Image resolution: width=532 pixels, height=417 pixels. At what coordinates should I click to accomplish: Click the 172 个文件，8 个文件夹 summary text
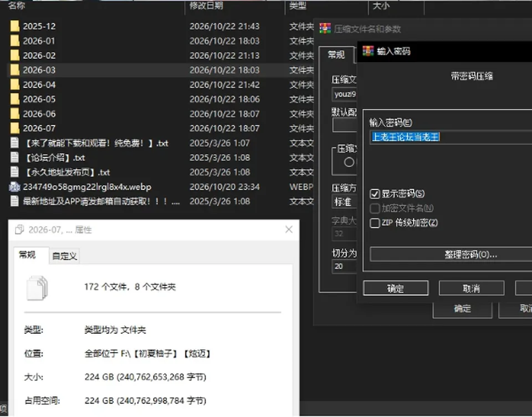pos(130,287)
